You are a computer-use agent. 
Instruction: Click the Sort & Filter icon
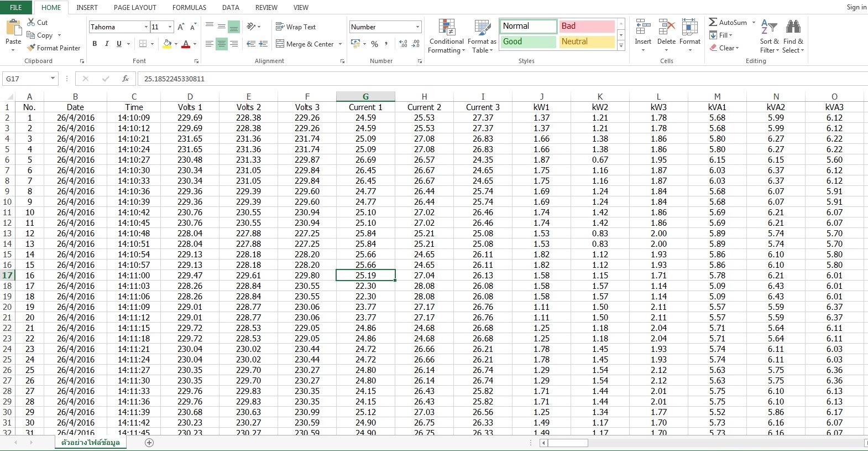(769, 28)
